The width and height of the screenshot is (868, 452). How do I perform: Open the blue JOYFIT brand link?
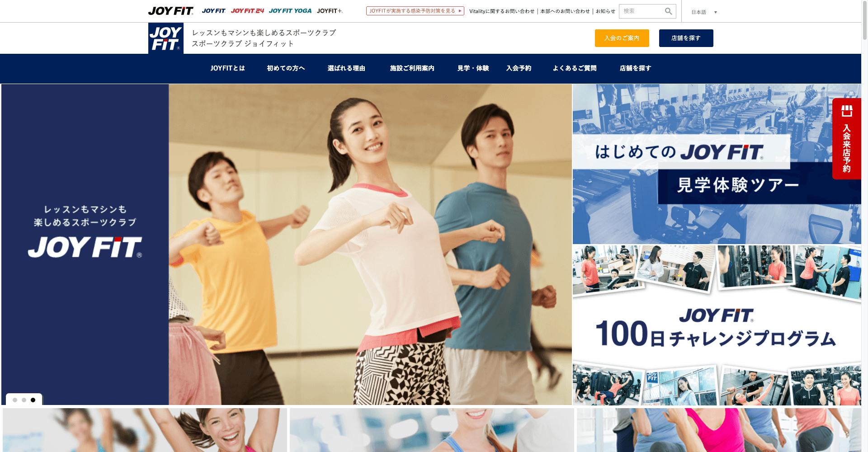[x=213, y=11]
